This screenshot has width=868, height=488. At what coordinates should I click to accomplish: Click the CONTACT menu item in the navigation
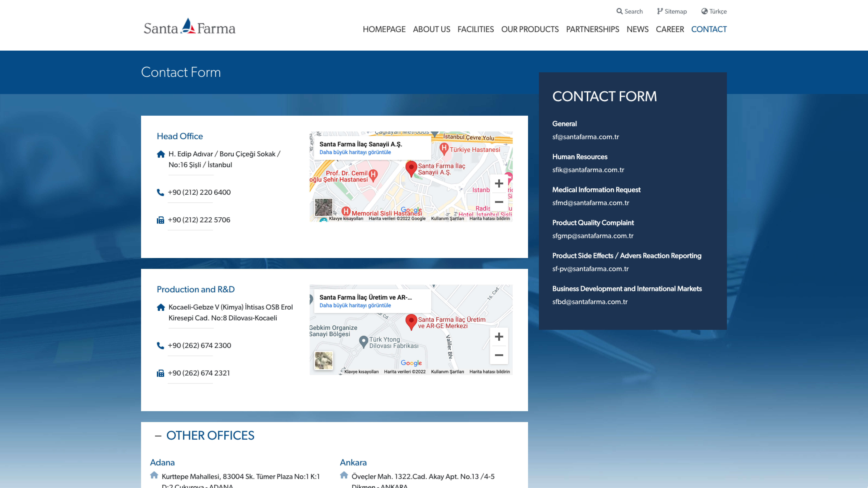point(709,29)
